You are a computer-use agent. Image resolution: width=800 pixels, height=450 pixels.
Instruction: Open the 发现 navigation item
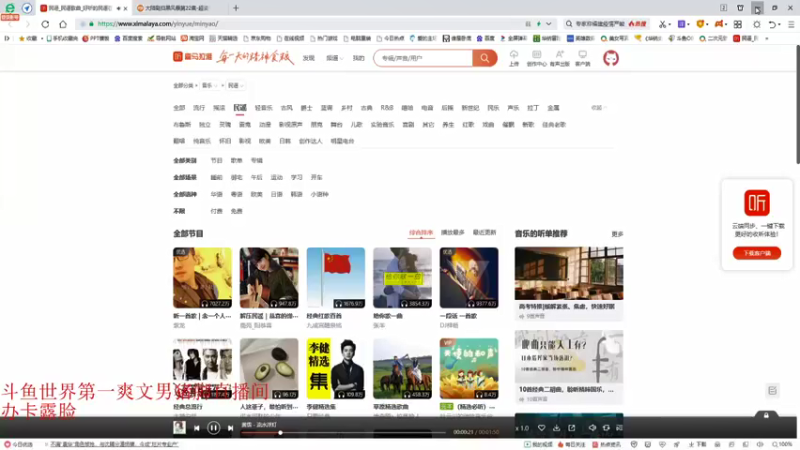(x=309, y=58)
